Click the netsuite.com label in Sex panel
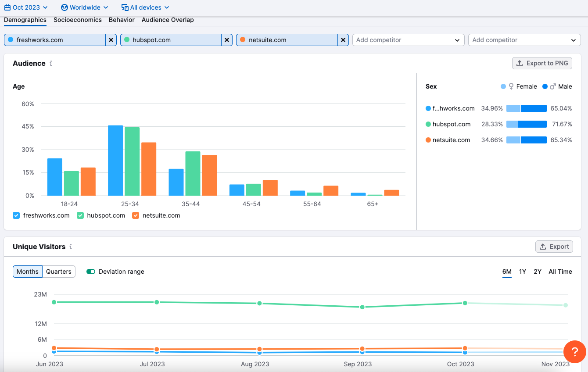 [x=451, y=140]
